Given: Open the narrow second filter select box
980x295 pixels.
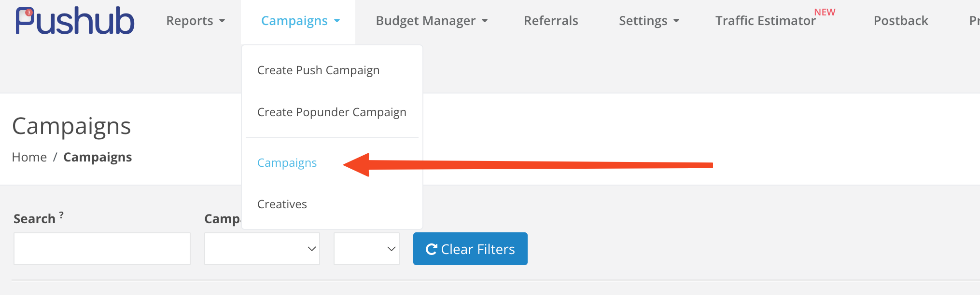Looking at the screenshot, I should coord(366,249).
